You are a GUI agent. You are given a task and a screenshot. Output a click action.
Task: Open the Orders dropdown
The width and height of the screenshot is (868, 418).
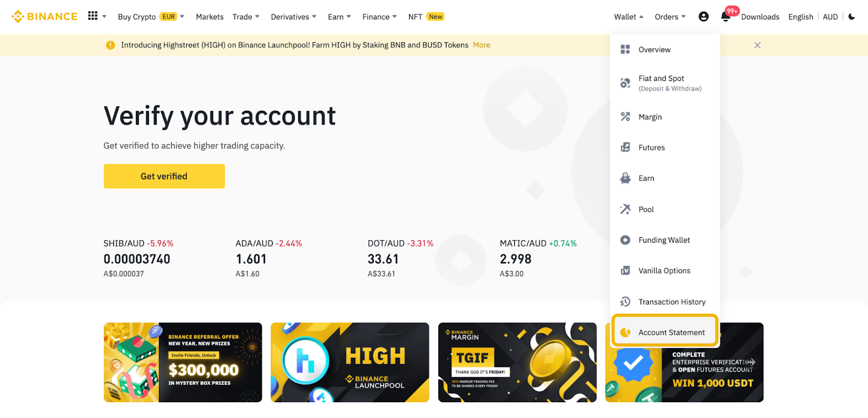[x=670, y=17]
